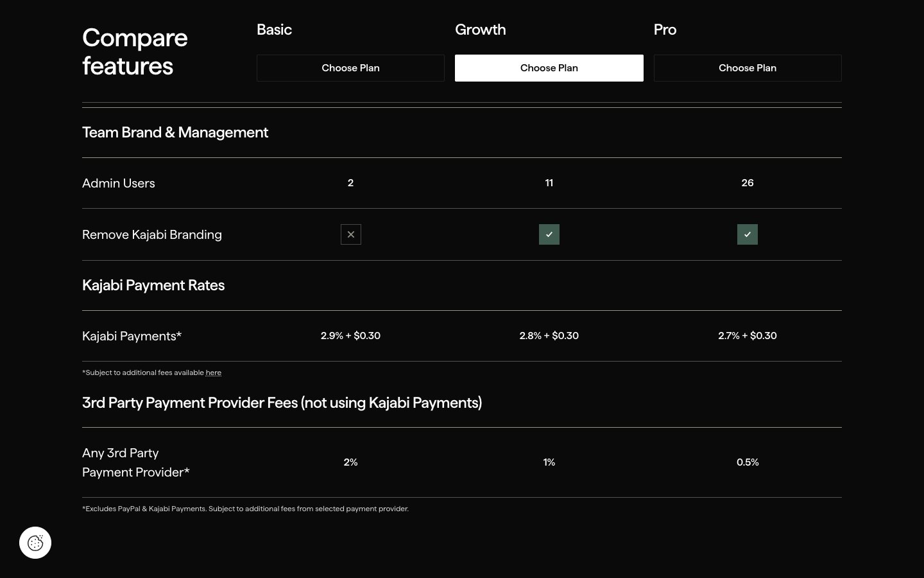Click the Remove Kajabi Branding row label
The width and height of the screenshot is (924, 578).
click(152, 234)
